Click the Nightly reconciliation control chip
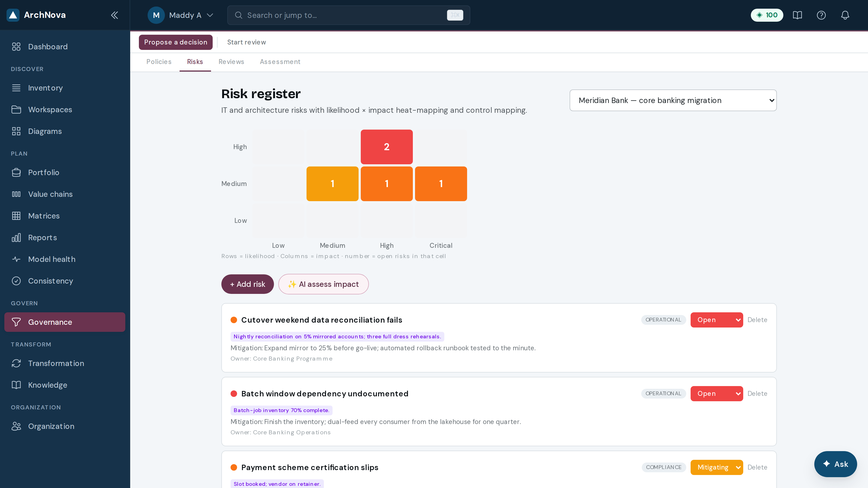This screenshot has width=868, height=488. (337, 337)
